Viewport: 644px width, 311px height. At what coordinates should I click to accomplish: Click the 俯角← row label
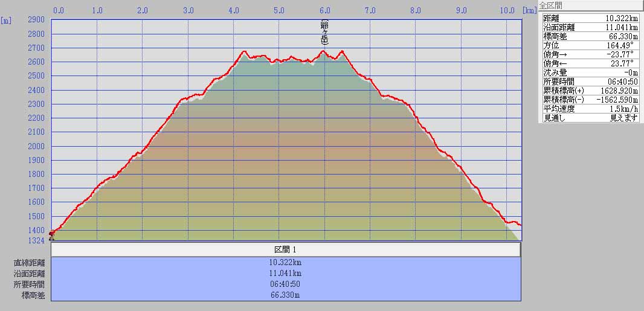[x=555, y=63]
